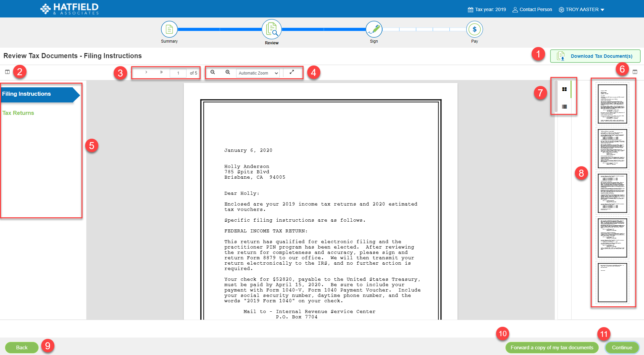Open page 2 thumbnail
Screen dimensions: 644x355
[612, 148]
